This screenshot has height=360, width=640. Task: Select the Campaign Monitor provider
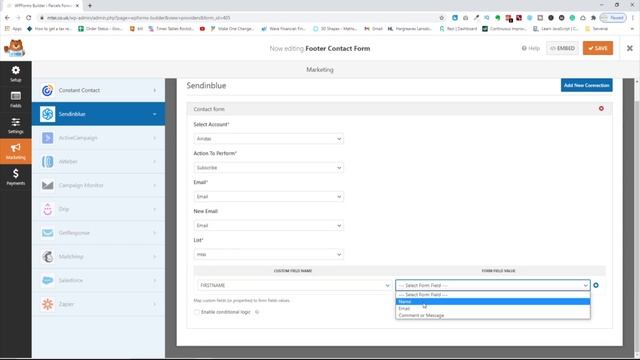click(x=98, y=185)
